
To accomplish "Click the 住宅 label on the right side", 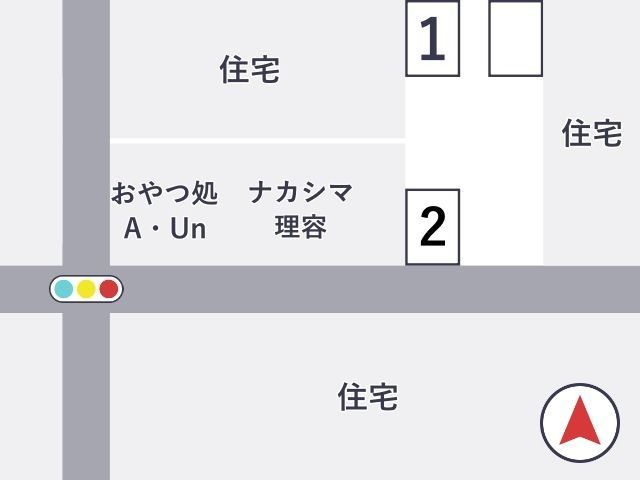I will (592, 133).
